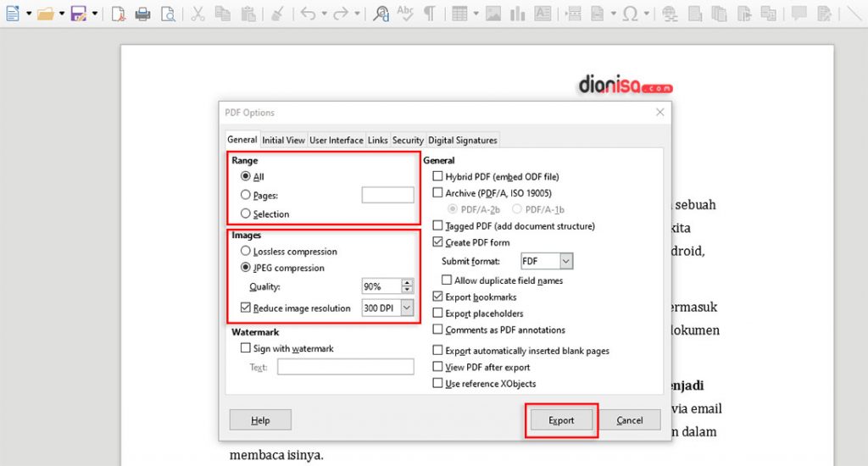Toggle Export bookmarks checkbox
This screenshot has height=466, width=868.
click(x=438, y=297)
